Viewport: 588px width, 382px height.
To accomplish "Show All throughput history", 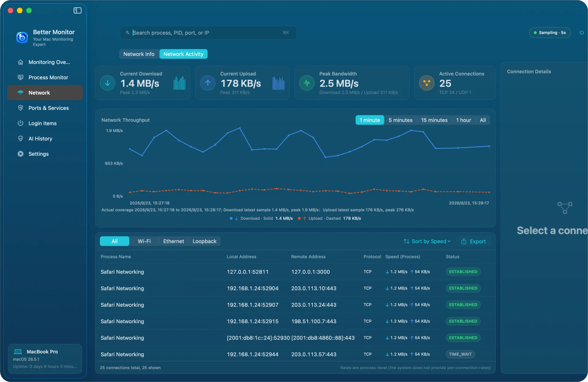I will point(483,120).
